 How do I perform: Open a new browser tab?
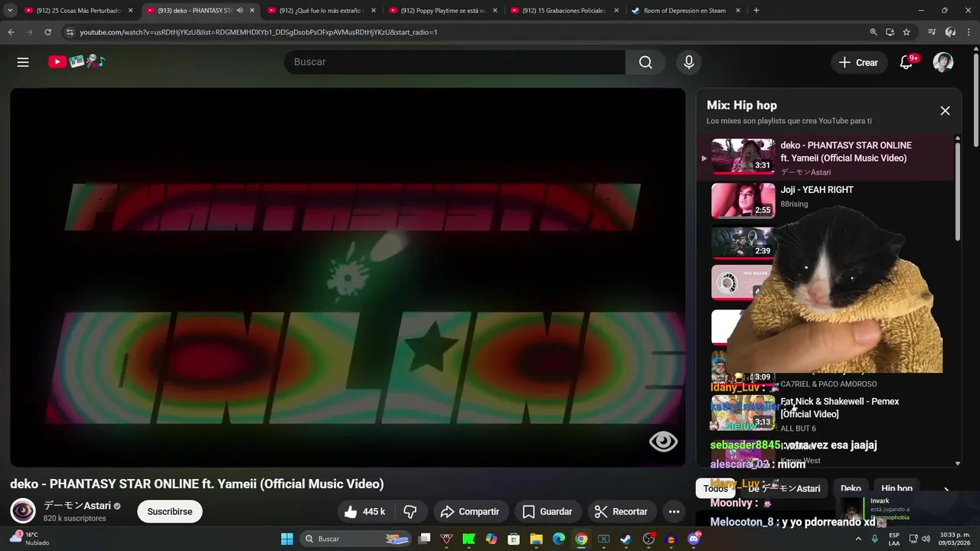pyautogui.click(x=756, y=11)
